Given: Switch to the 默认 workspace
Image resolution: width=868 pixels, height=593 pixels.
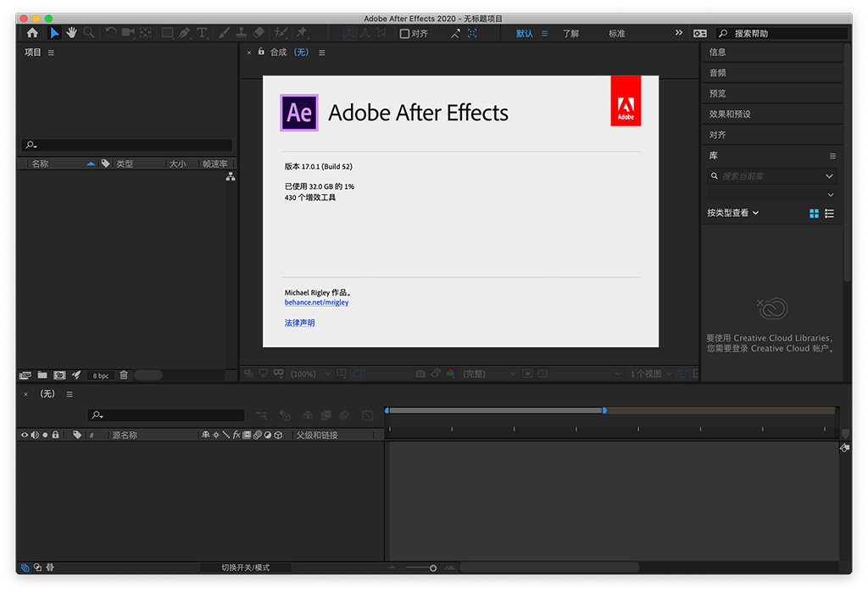Looking at the screenshot, I should (x=524, y=34).
